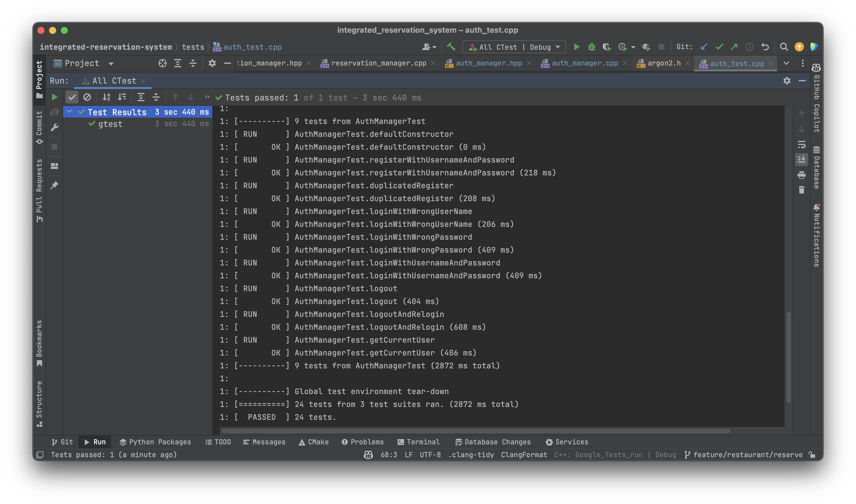856x504 pixels.
Task: Click the feature/restaurant/reserve branch widget
Action: (x=747, y=455)
